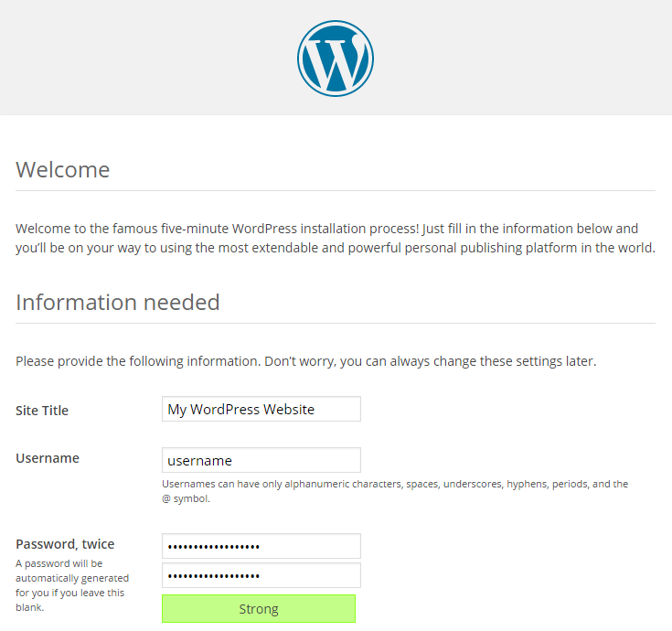
Task: Click the Welcome heading
Action: tap(63, 170)
